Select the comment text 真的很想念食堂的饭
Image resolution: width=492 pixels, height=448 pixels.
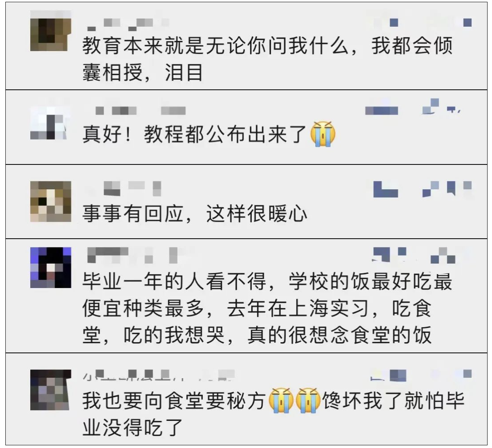click(x=339, y=335)
